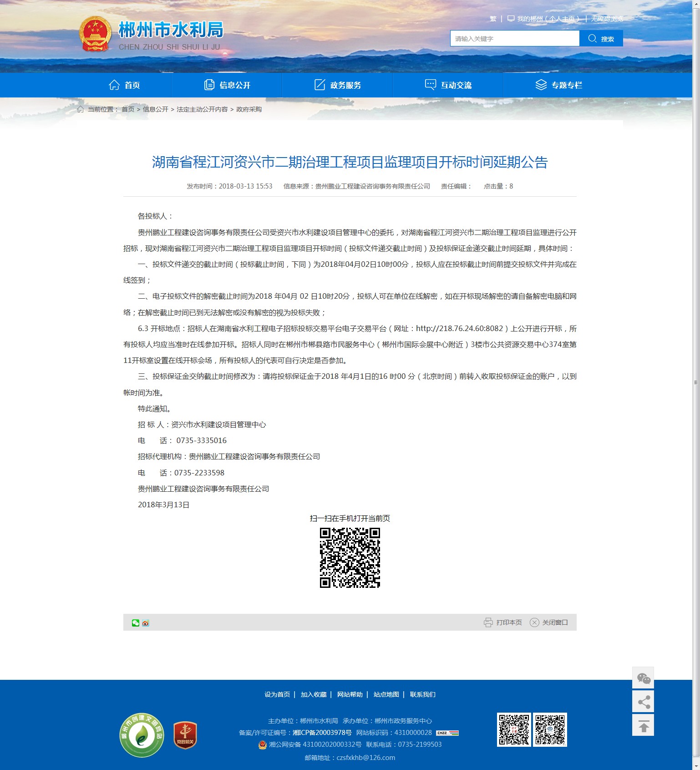Click the email address czsfxkhb@126.com
Screen dimensions: 700x770
click(x=366, y=758)
